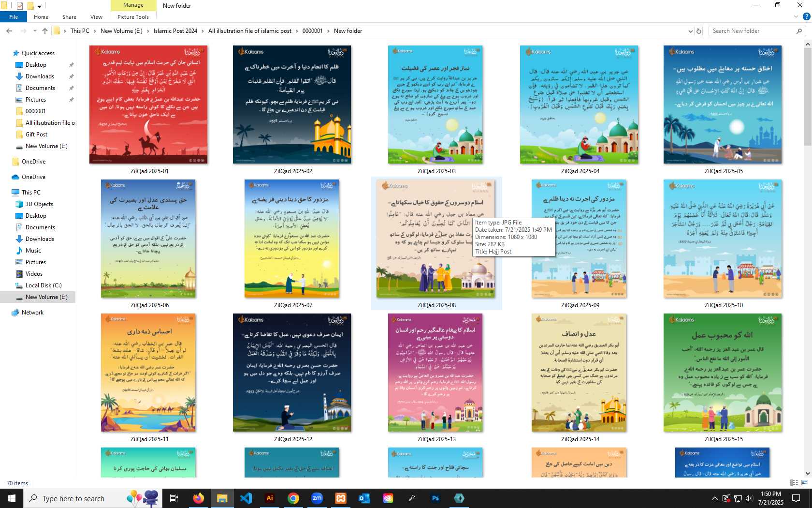Click the vertical scrollbar thumb
The width and height of the screenshot is (812, 508).
tap(808, 97)
